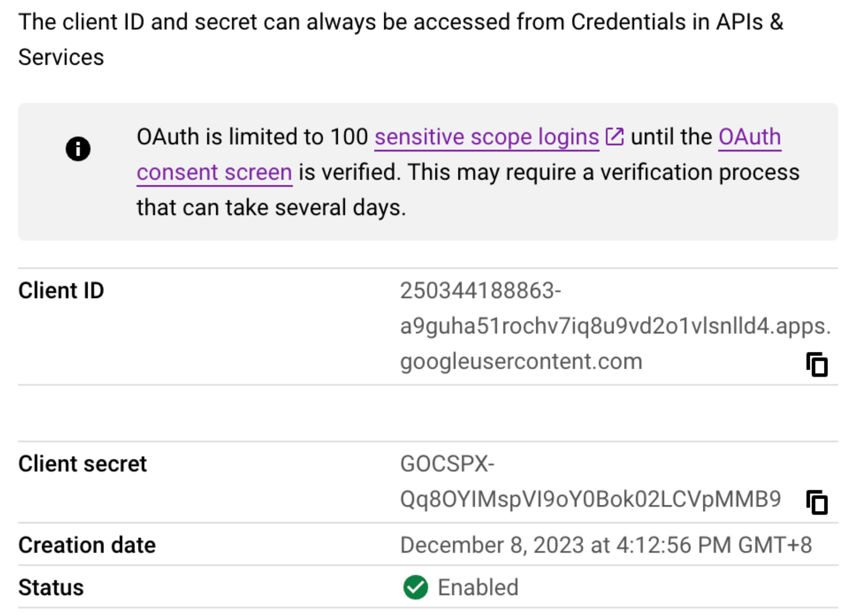Open the sensitive scope logins link
The image size is (849, 616).
487,137
